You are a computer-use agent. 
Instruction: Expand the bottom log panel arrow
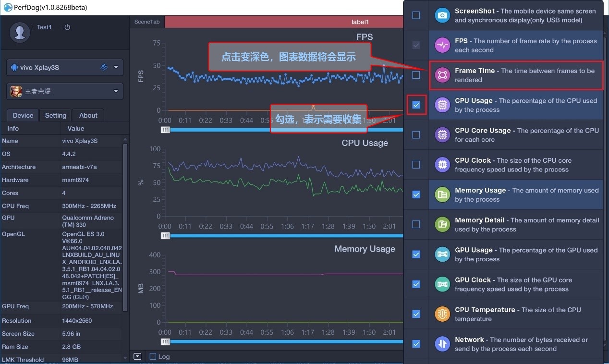[137, 356]
